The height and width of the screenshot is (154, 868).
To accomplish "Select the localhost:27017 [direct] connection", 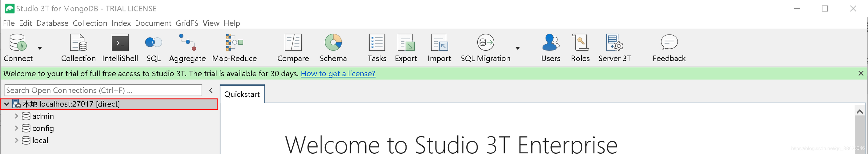I will click(110, 104).
